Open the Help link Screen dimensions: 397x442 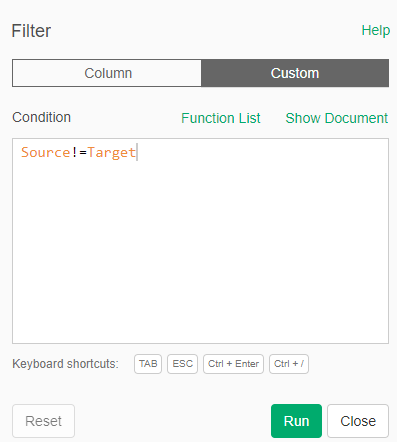[376, 31]
